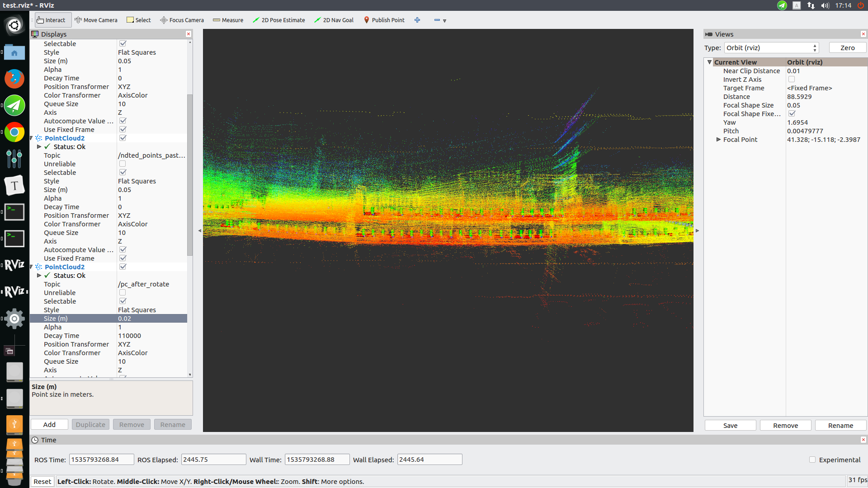This screenshot has width=868, height=488.
Task: Expand the Focal Point property
Action: (718, 140)
